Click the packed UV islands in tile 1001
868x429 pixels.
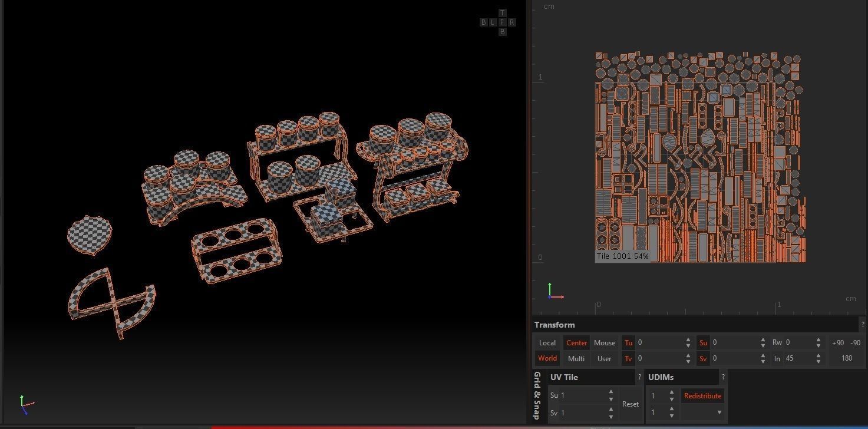coord(700,157)
